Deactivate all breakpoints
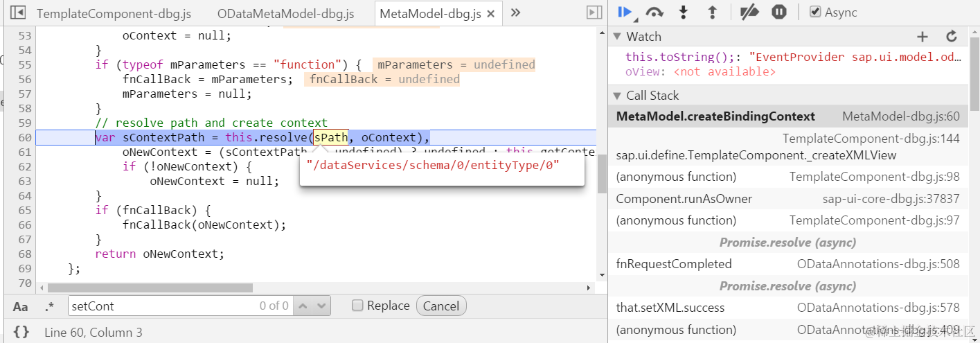980x343 pixels. [x=749, y=12]
